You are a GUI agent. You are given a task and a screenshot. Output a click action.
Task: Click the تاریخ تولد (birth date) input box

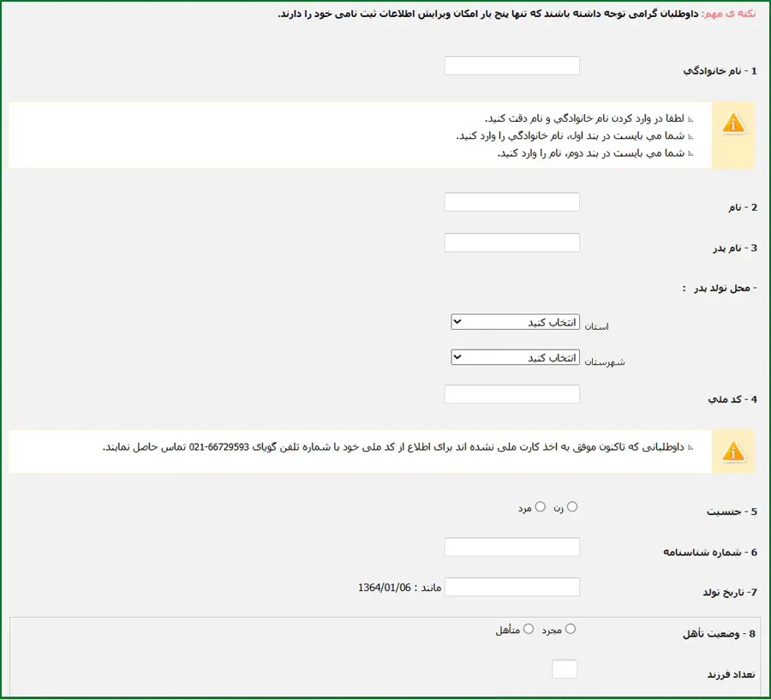[512, 587]
